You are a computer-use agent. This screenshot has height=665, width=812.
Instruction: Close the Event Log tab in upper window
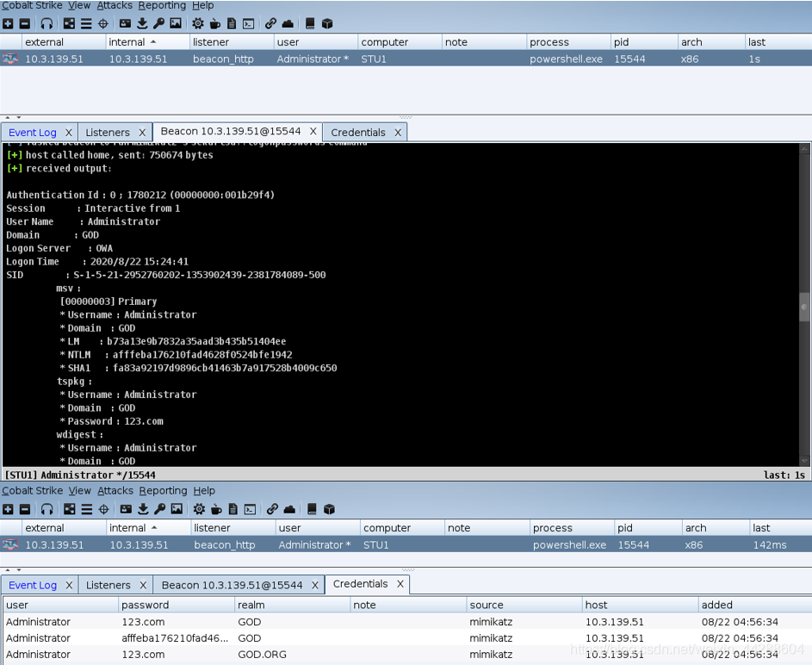(x=68, y=133)
